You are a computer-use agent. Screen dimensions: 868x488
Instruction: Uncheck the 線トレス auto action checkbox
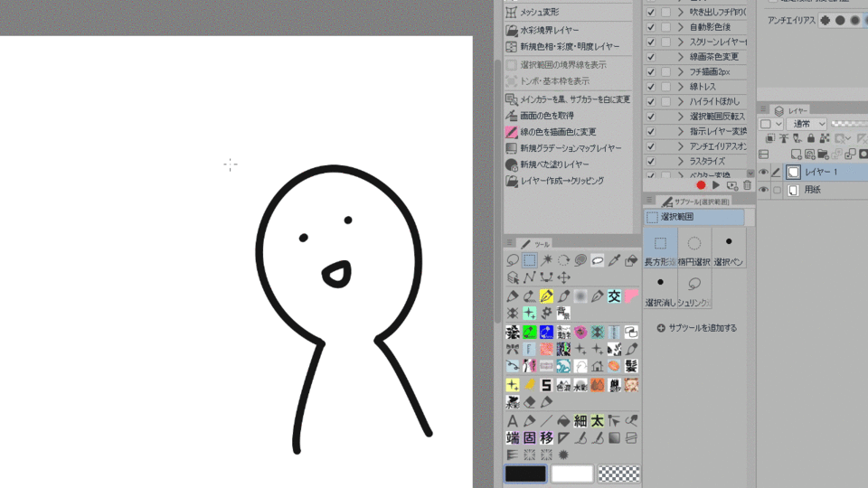pyautogui.click(x=651, y=87)
